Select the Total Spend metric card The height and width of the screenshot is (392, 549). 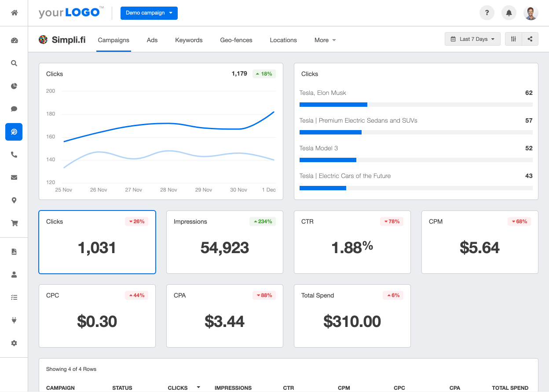[352, 316]
